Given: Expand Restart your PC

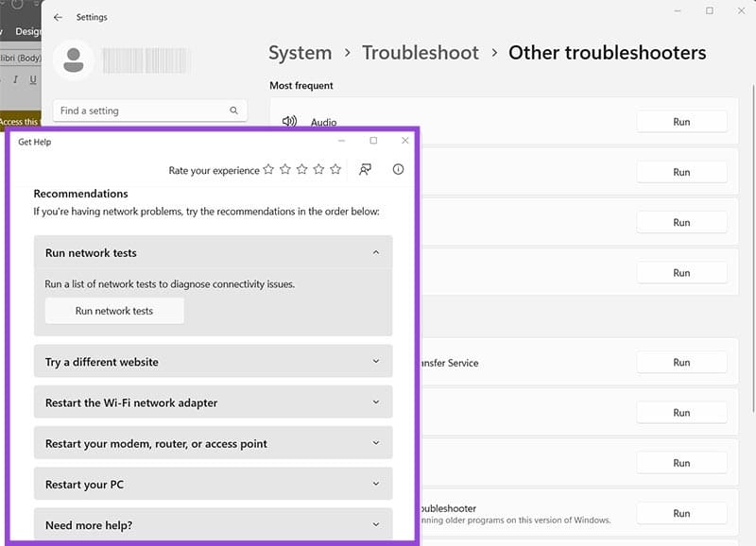Looking at the screenshot, I should point(376,484).
